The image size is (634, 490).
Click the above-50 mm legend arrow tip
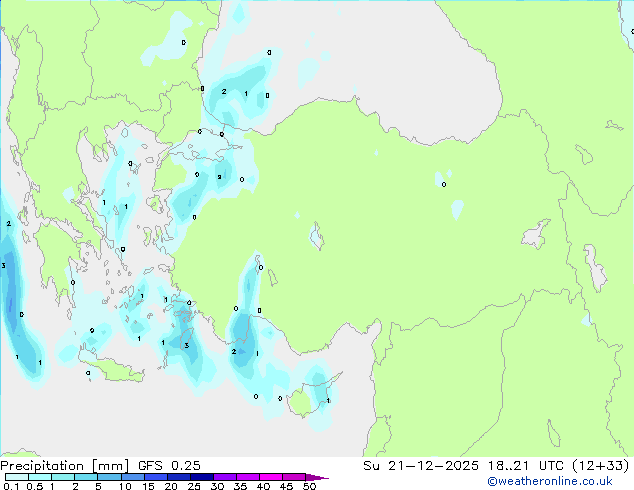317,477
